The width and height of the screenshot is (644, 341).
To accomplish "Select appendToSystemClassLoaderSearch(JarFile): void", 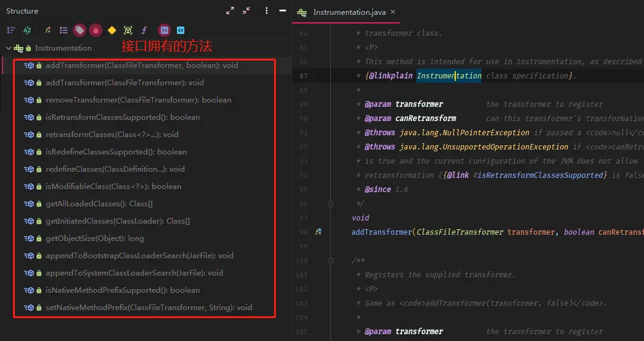I will pos(134,273).
